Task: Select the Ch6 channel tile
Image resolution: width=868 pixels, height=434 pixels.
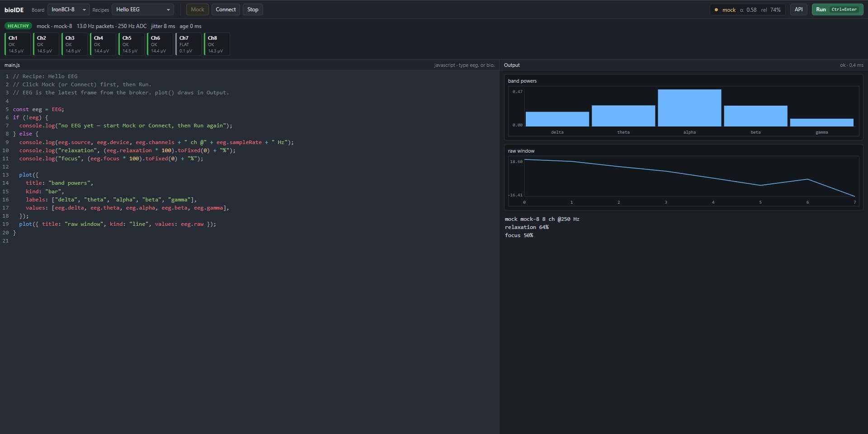Action: pyautogui.click(x=160, y=44)
